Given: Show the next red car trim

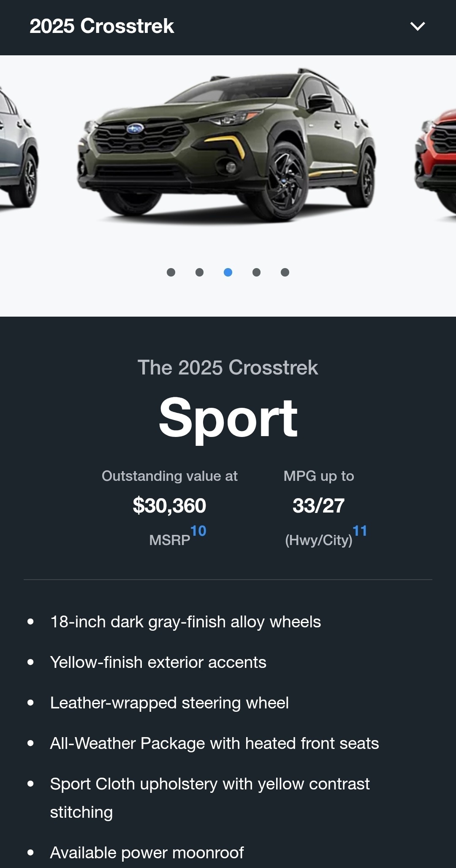Looking at the screenshot, I should (x=439, y=156).
